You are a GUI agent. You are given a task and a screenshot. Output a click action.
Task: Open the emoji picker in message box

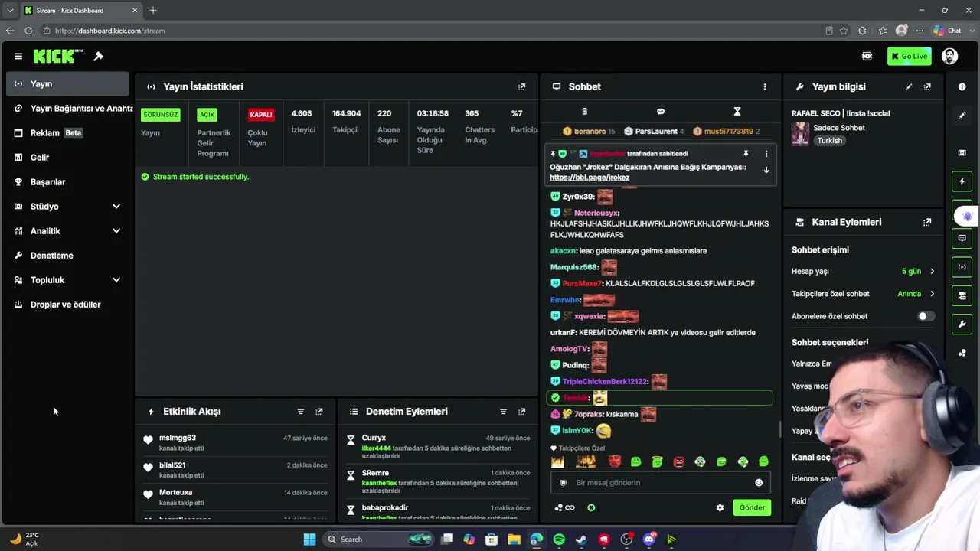pyautogui.click(x=759, y=483)
